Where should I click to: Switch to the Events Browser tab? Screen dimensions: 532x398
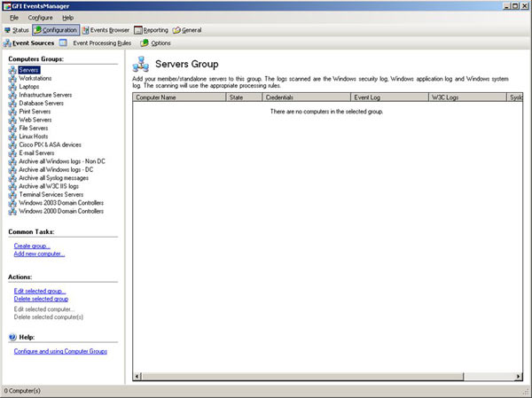pos(106,30)
